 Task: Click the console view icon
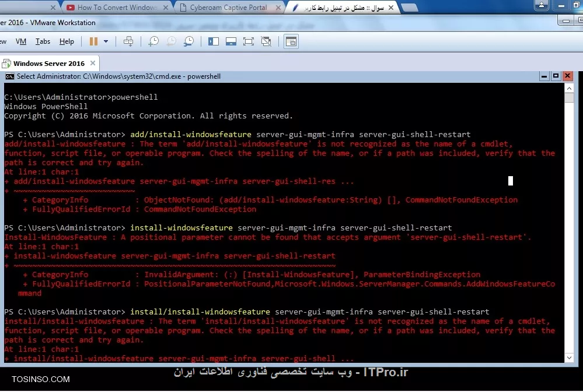point(291,41)
